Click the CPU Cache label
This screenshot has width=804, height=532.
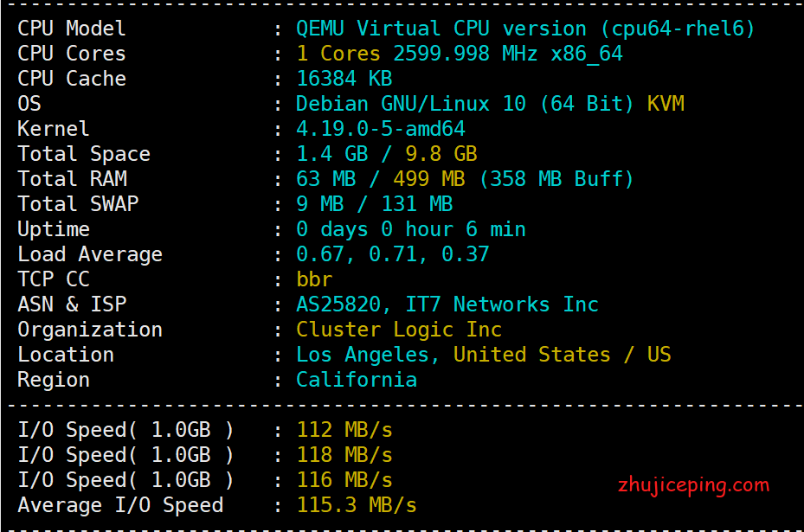click(72, 79)
